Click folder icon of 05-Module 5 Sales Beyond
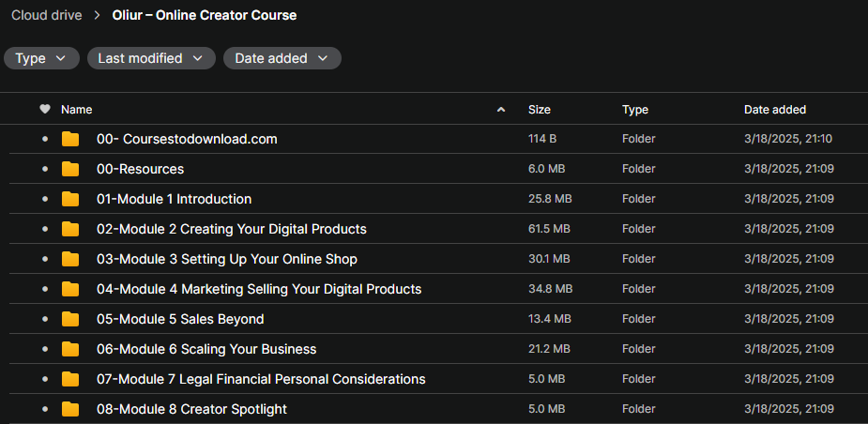Viewport: 868px width, 424px height. (70, 319)
